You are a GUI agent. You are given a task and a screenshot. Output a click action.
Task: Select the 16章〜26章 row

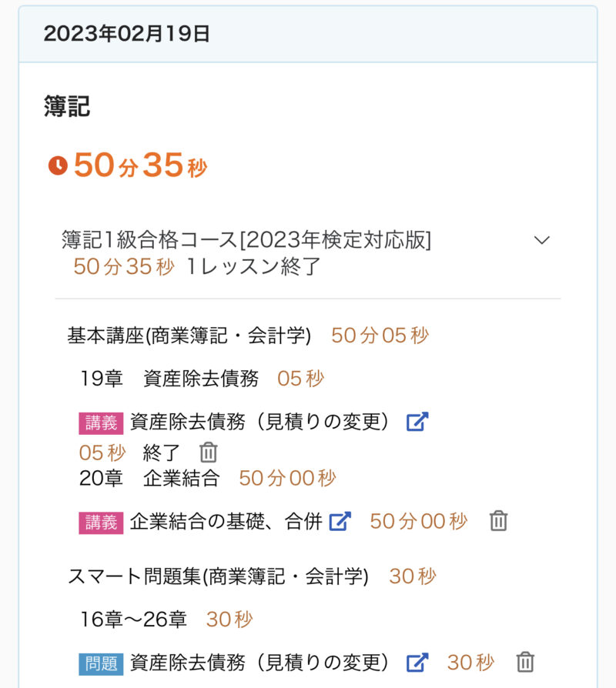134,619
